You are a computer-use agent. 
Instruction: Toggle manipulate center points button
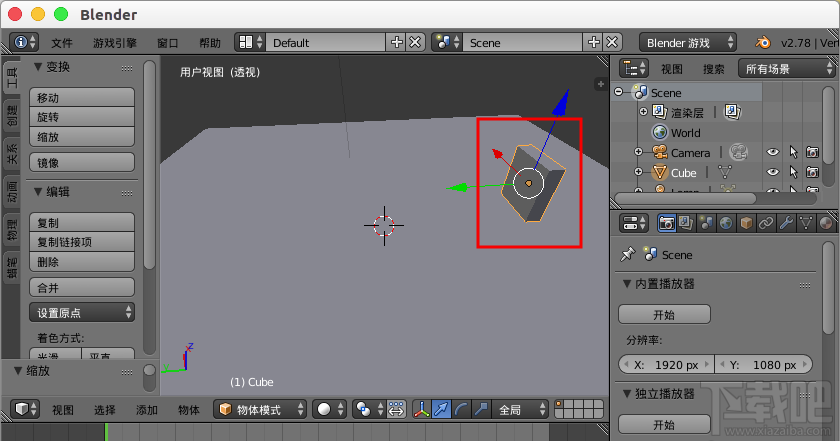click(396, 409)
